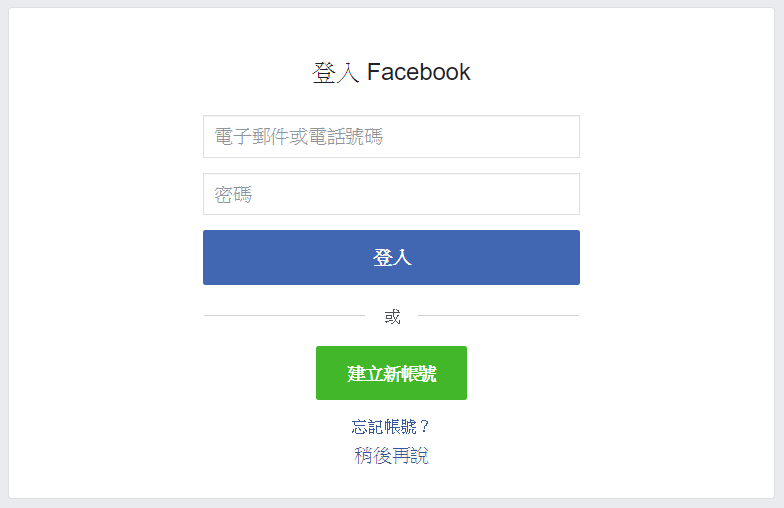The width and height of the screenshot is (784, 508).
Task: Skip login using 稍後再說
Action: pos(391,456)
